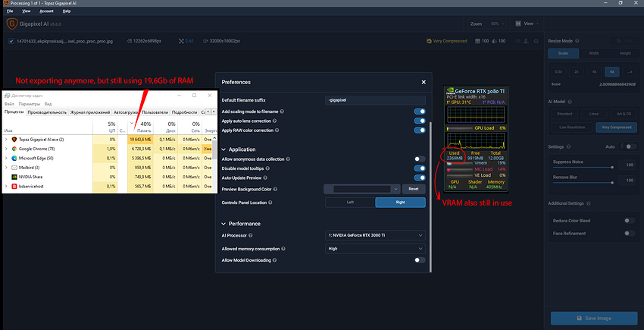Enable Face Refinement toggle
The image size is (644, 330).
pyautogui.click(x=629, y=234)
